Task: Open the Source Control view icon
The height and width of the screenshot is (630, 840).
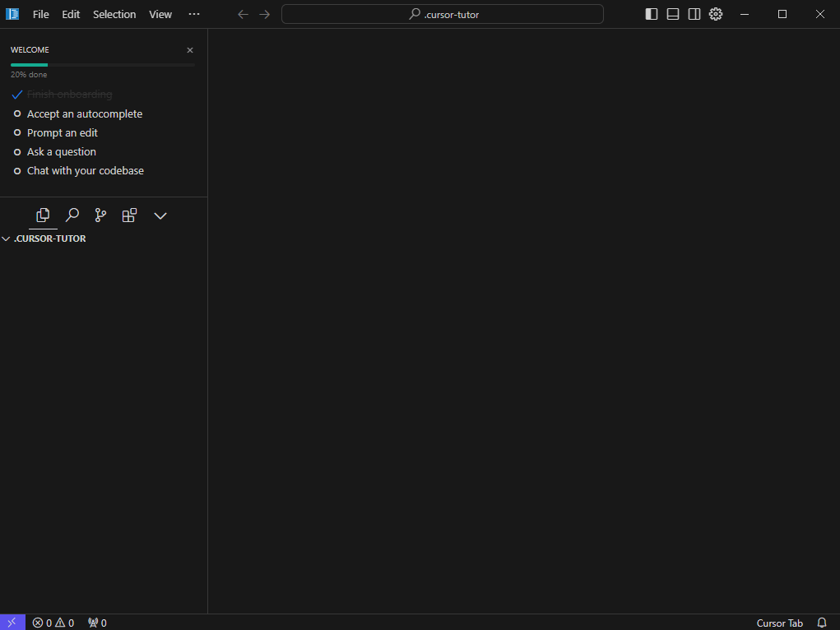Action: 100,215
